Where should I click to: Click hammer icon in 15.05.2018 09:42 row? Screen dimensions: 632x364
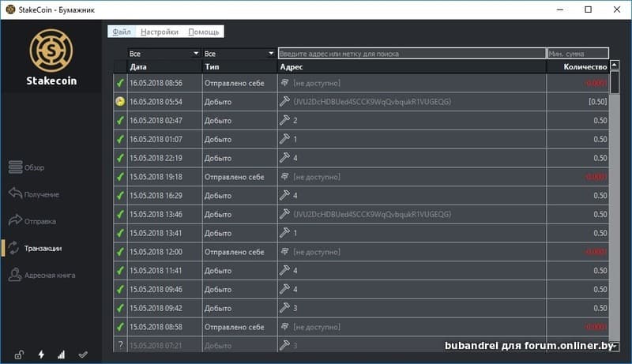(284, 308)
